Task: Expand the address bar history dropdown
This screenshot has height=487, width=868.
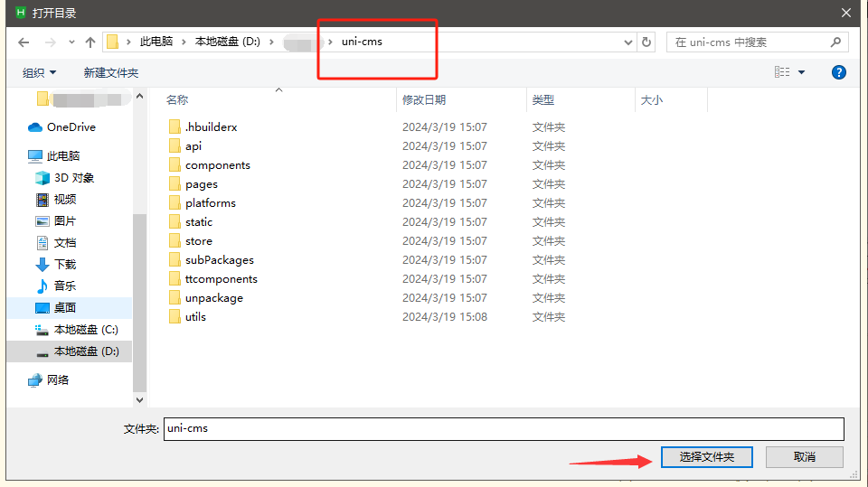Action: click(629, 42)
